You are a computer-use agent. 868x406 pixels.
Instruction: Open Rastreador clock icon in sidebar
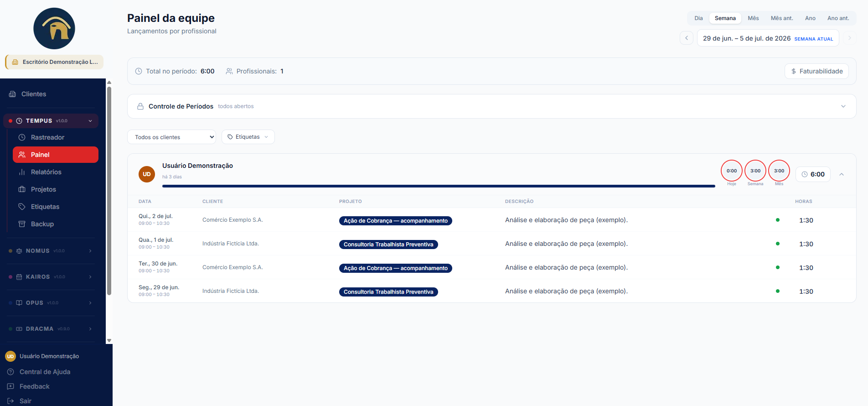click(x=22, y=137)
